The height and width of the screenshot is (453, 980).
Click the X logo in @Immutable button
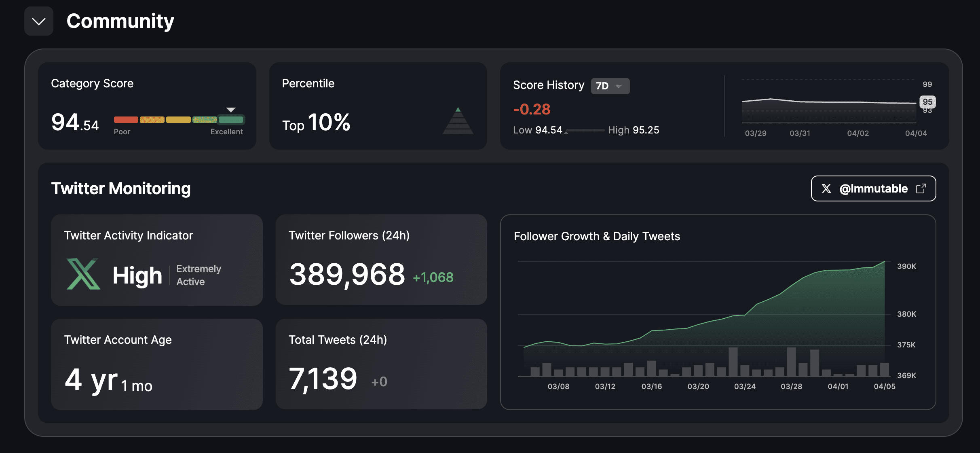(x=826, y=188)
